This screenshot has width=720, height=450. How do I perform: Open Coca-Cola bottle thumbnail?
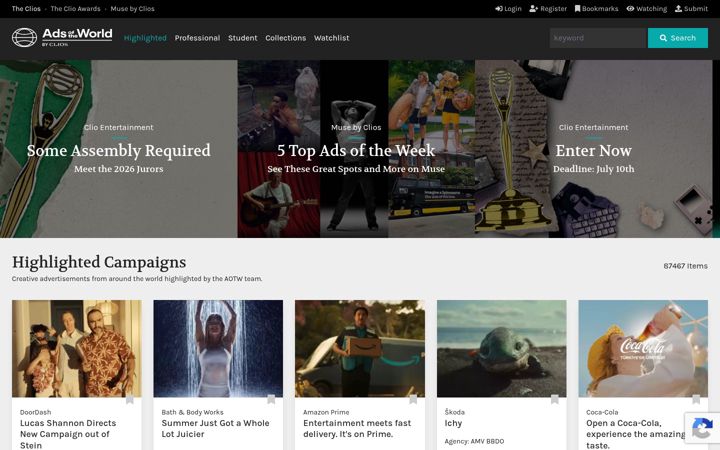[x=643, y=349]
